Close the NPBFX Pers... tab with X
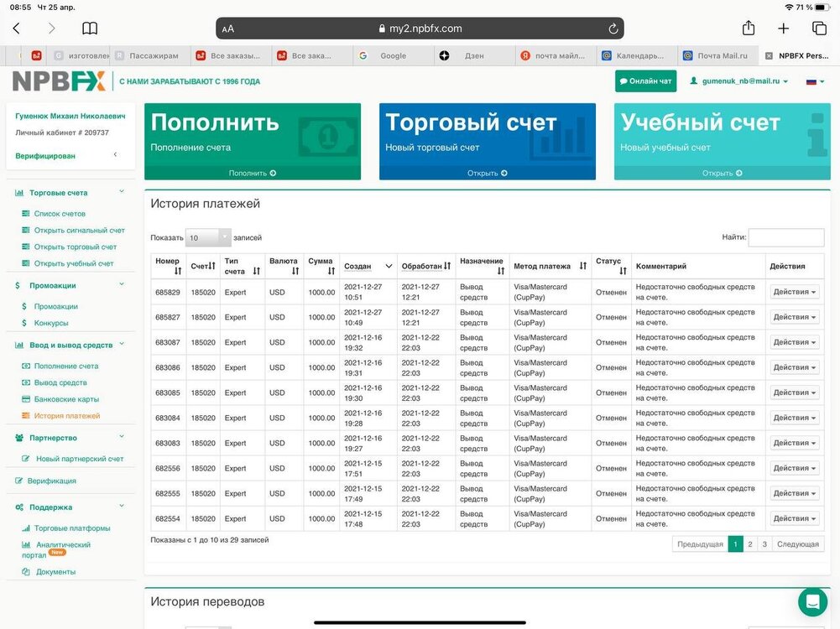This screenshot has height=629, width=840. pyautogui.click(x=769, y=55)
